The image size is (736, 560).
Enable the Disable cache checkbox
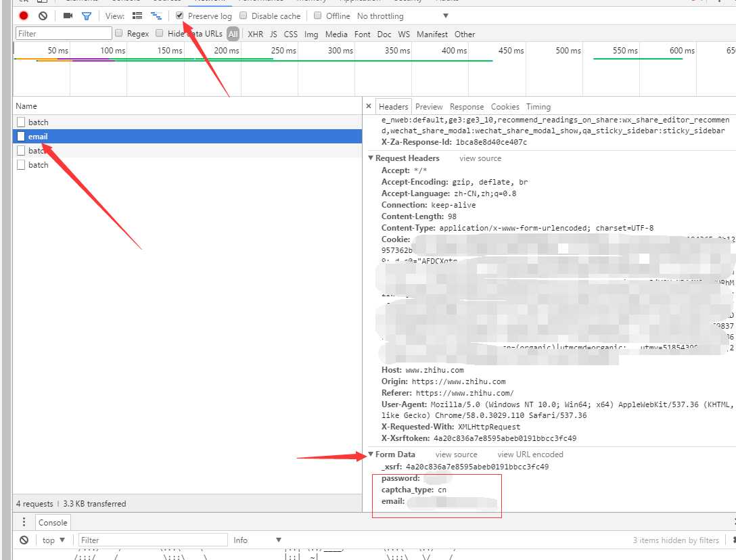pyautogui.click(x=243, y=16)
